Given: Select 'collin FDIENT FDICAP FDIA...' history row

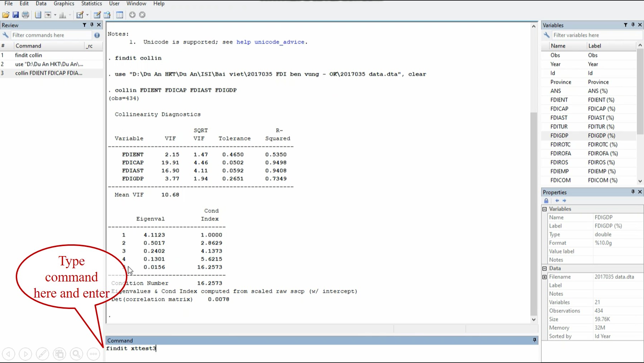Looking at the screenshot, I should pos(52,73).
